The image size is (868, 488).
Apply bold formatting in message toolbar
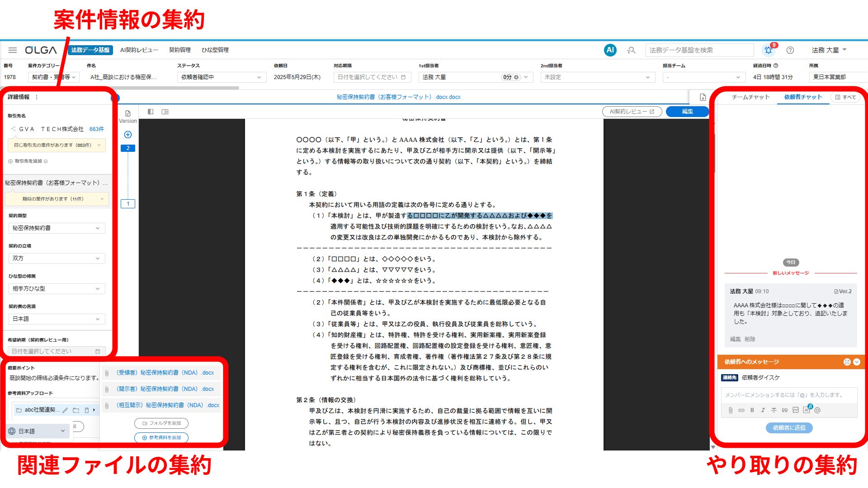click(752, 410)
